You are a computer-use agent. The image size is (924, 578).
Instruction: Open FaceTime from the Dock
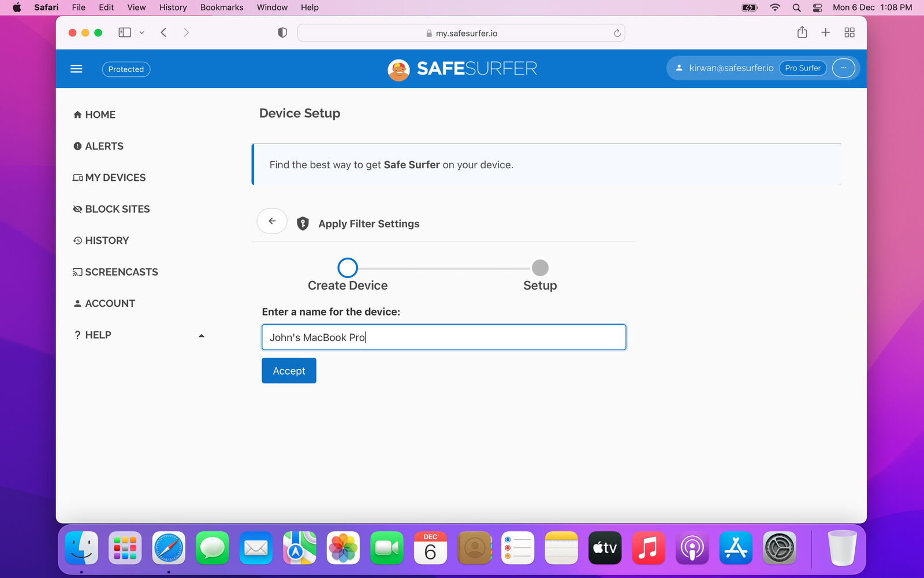(387, 547)
